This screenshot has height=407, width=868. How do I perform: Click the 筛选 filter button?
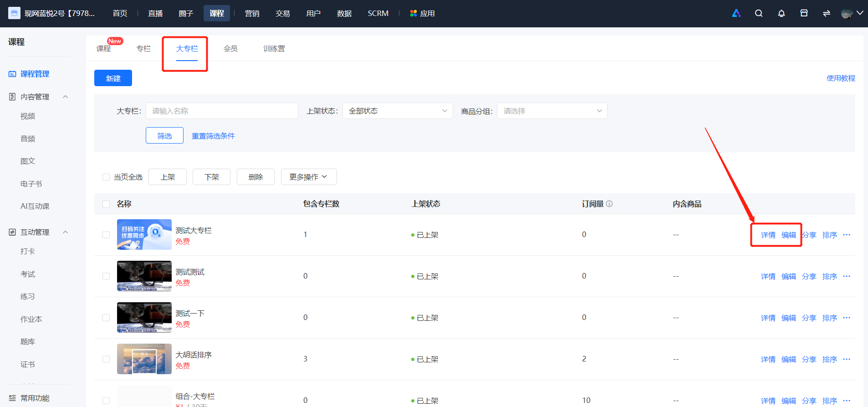[x=164, y=135]
